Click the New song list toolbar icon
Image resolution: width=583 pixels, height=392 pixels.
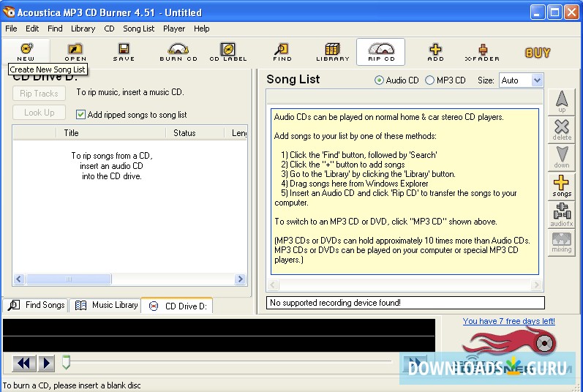pyautogui.click(x=26, y=52)
